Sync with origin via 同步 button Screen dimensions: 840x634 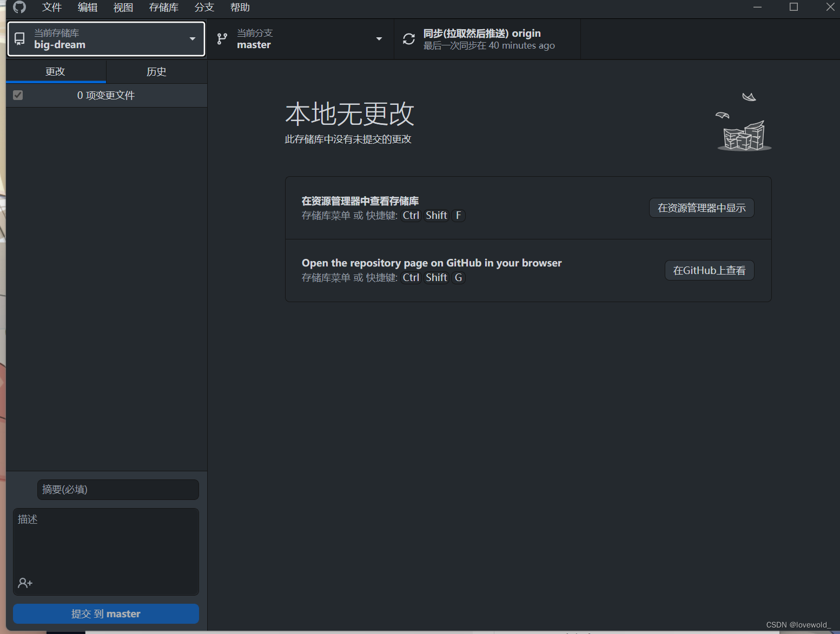(x=487, y=39)
